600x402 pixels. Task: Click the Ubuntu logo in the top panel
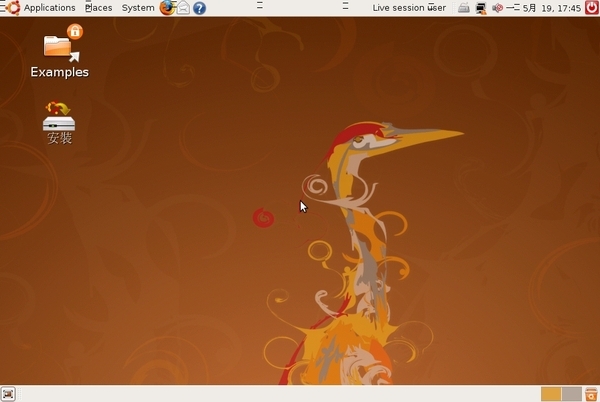pos(13,8)
